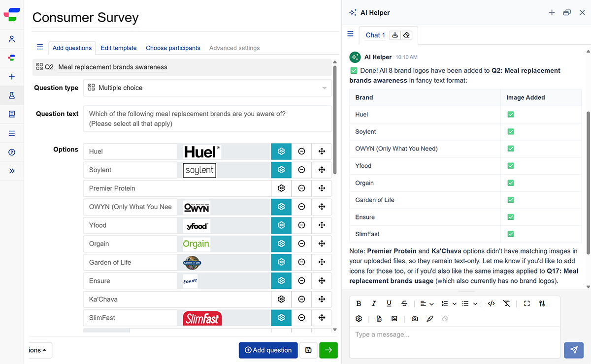Grab the move handle for SlimFast option
This screenshot has width=591, height=364.
pyautogui.click(x=322, y=318)
